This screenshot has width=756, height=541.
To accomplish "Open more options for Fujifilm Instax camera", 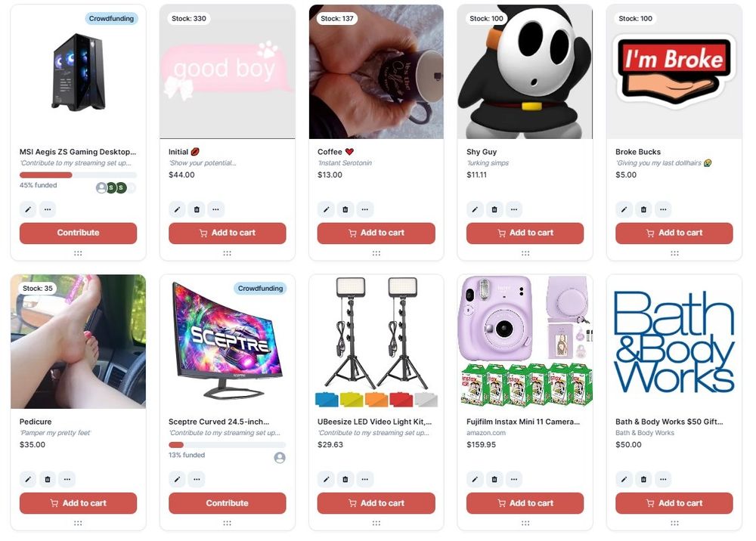I will (514, 479).
